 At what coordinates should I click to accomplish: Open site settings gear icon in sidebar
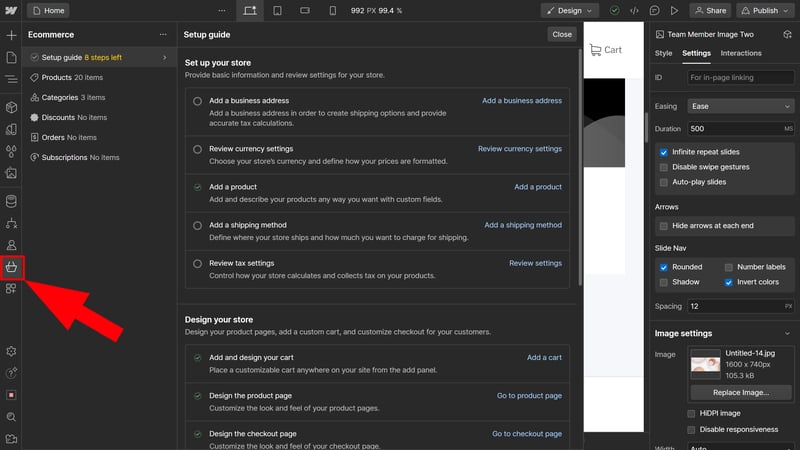click(x=11, y=351)
